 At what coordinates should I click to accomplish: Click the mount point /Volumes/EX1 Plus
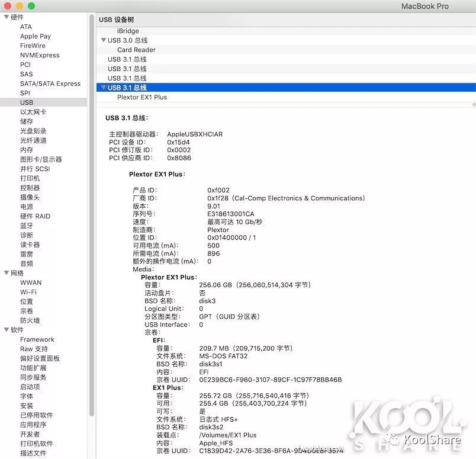point(228,435)
